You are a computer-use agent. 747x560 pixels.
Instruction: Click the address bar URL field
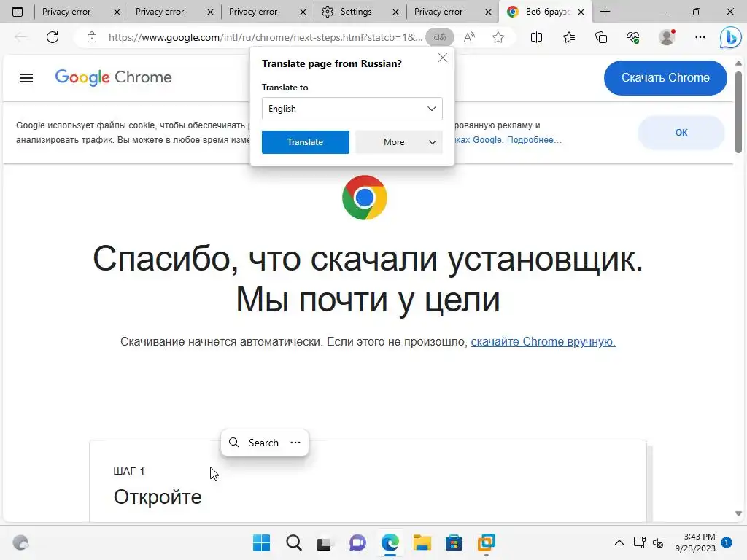tap(265, 37)
